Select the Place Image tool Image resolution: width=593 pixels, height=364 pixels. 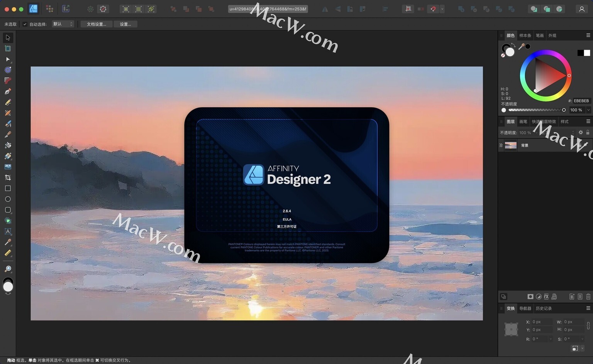(x=8, y=167)
